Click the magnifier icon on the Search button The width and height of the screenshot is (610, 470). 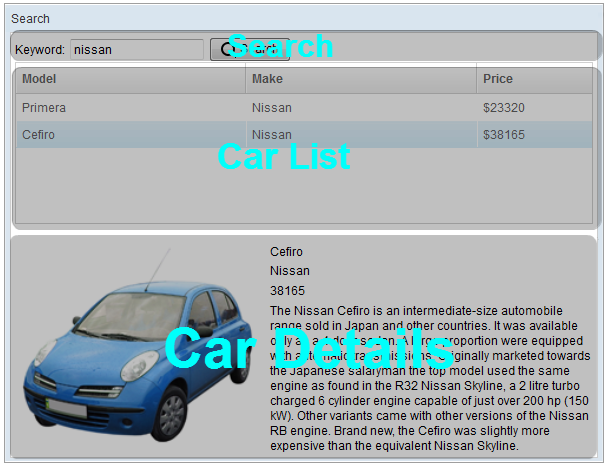(222, 49)
